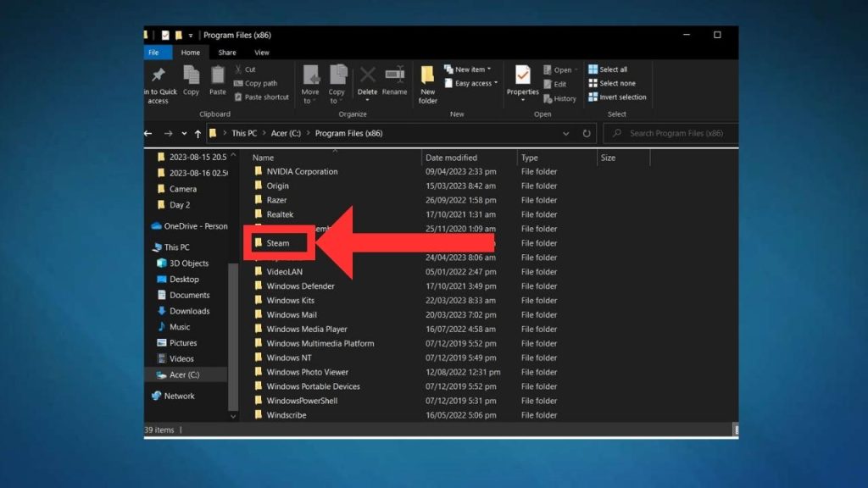Sort by the Name column header
This screenshot has width=868, height=488.
tap(263, 158)
